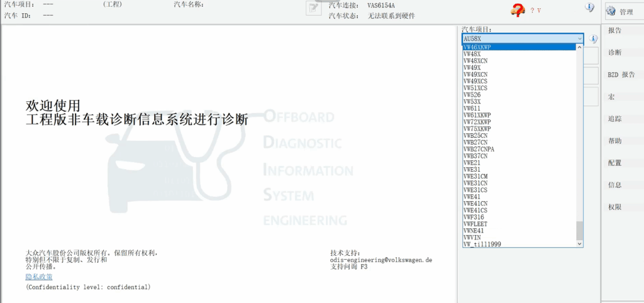Switch to the 配置 side tab

point(614,163)
